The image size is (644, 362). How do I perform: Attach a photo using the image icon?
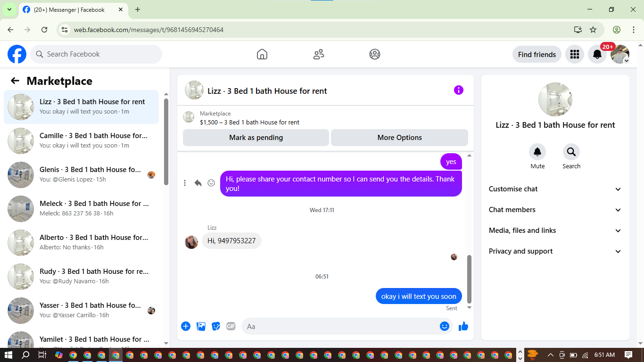pos(201,326)
